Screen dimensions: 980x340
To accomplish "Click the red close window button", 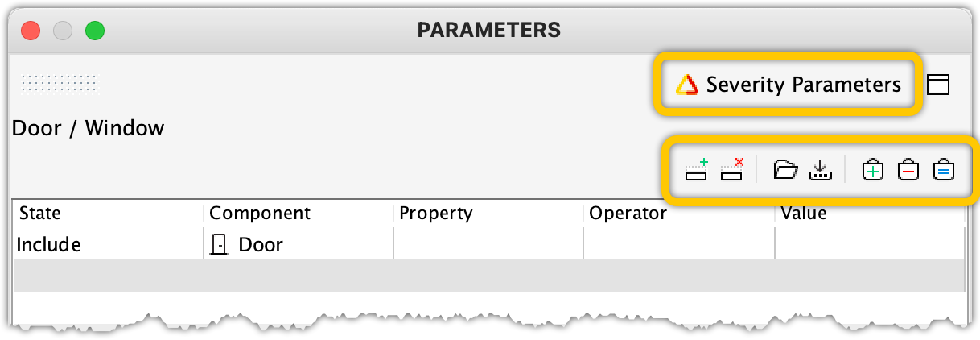I will coord(31,31).
